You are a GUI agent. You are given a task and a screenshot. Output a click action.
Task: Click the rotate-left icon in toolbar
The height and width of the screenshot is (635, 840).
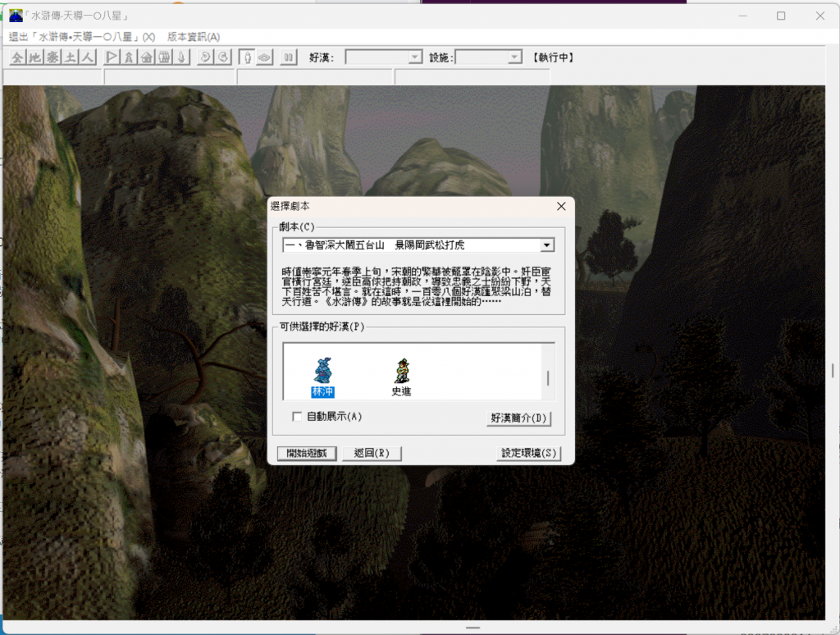[x=205, y=57]
